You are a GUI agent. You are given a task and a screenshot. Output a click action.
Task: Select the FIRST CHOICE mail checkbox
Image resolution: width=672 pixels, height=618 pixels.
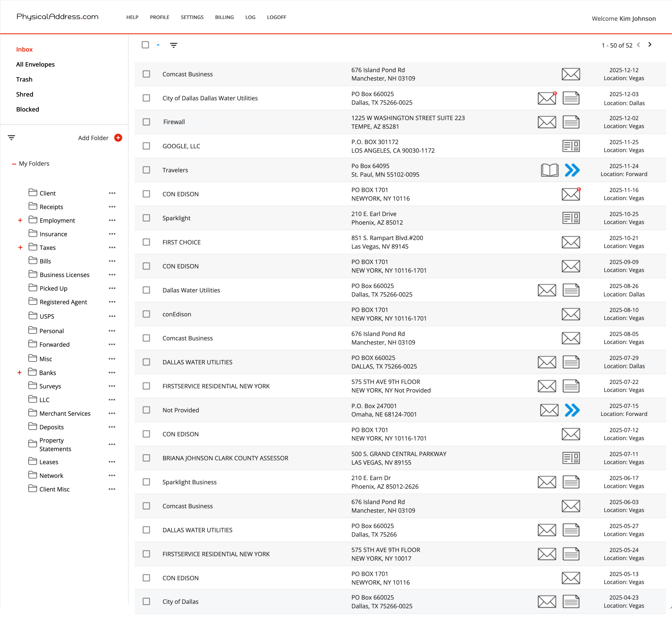click(146, 242)
